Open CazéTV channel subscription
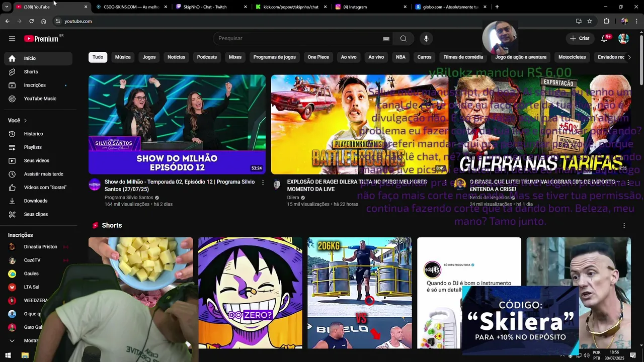Image resolution: width=644 pixels, height=362 pixels. [38, 260]
